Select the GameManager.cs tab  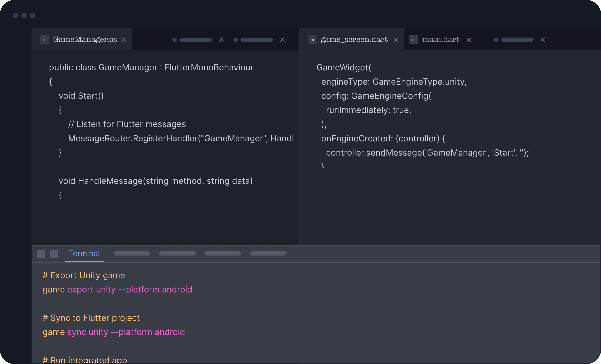[x=85, y=40]
